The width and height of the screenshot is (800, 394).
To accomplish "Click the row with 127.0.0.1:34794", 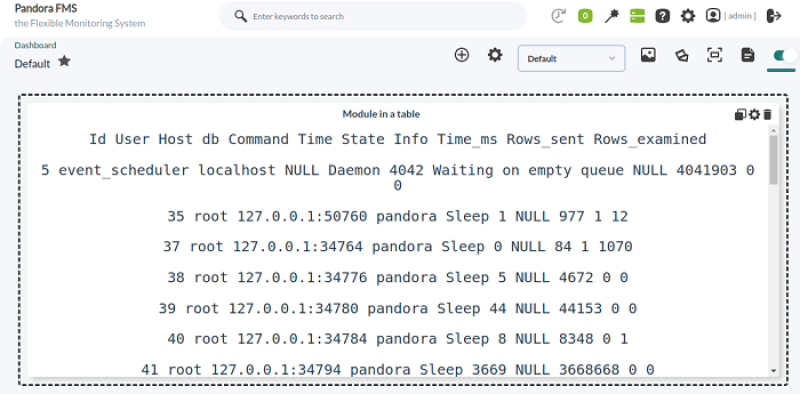I will 398,369.
